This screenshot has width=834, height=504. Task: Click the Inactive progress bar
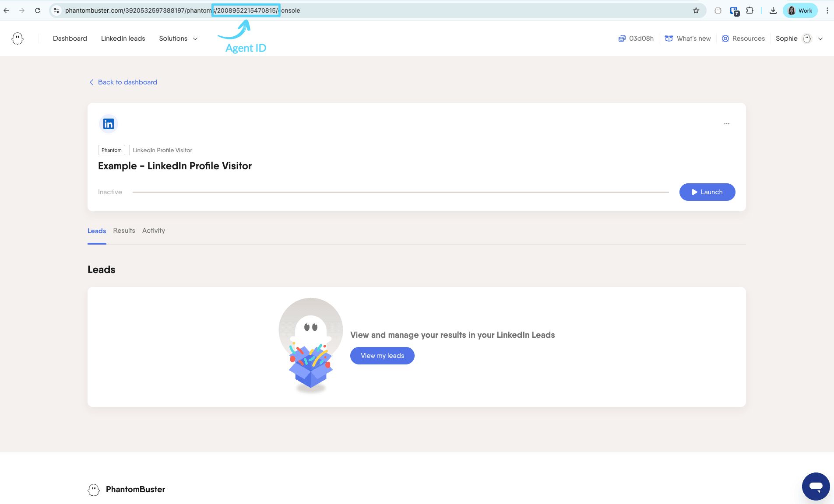click(401, 192)
